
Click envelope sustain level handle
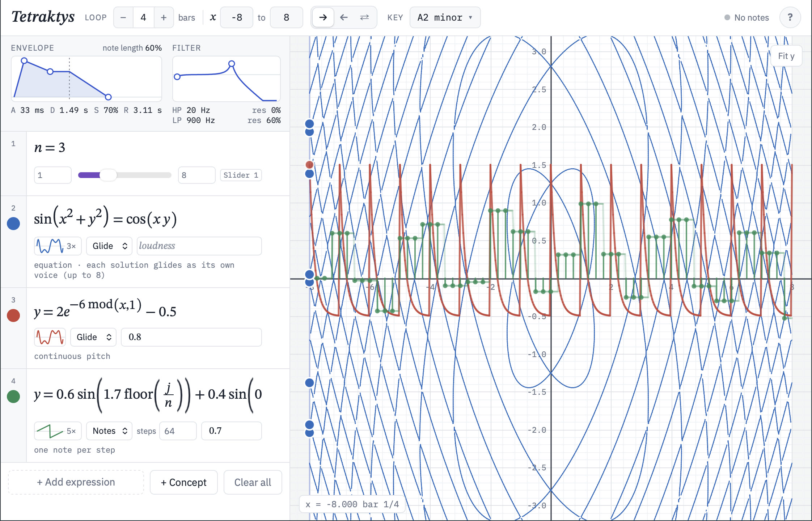click(x=50, y=72)
